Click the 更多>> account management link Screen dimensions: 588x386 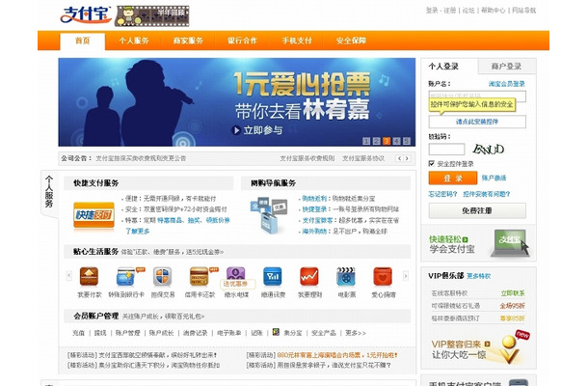356,333
